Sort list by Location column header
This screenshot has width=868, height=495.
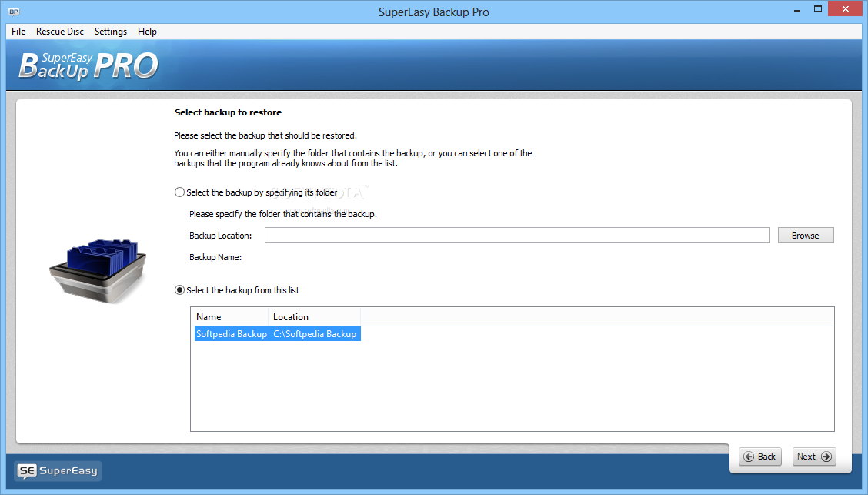click(x=315, y=317)
